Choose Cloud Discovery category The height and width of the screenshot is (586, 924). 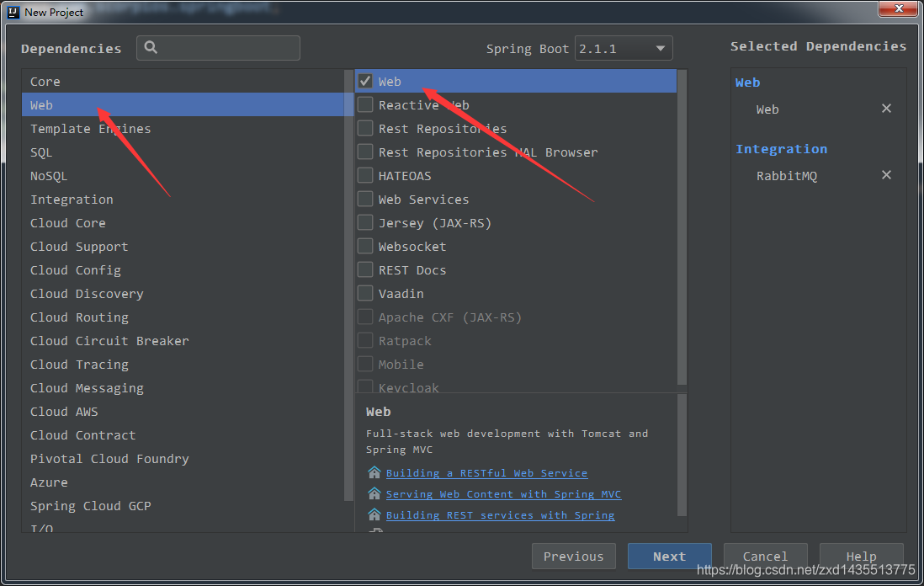click(183, 294)
